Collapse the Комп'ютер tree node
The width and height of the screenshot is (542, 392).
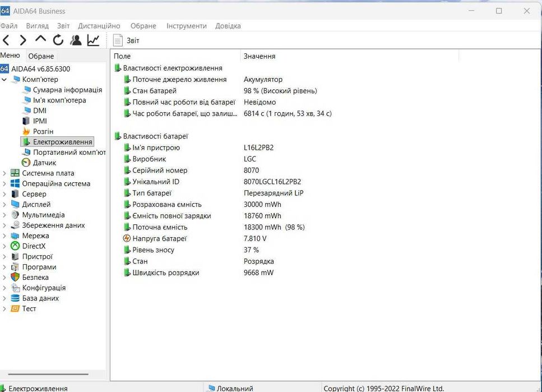[x=4, y=79]
